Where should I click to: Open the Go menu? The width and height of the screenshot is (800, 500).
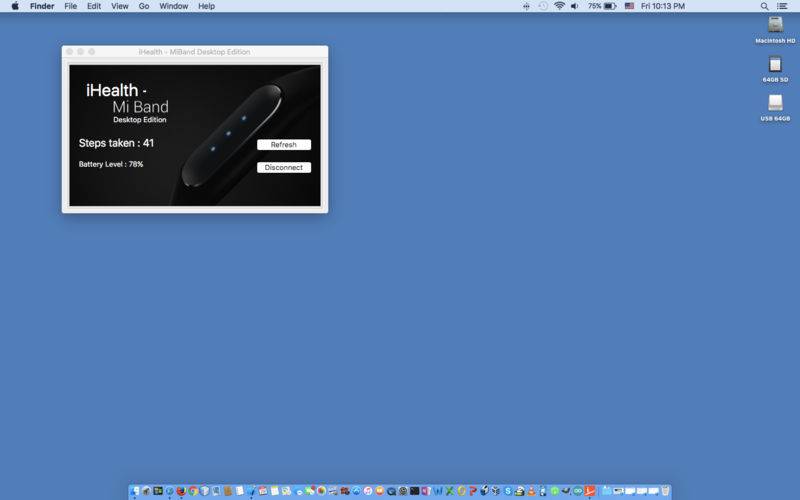click(x=144, y=6)
